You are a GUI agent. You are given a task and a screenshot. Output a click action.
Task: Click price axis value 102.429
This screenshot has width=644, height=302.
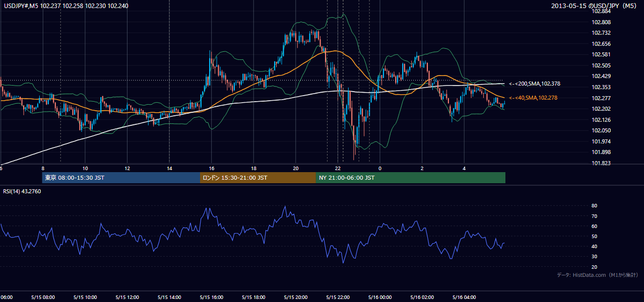(602, 76)
